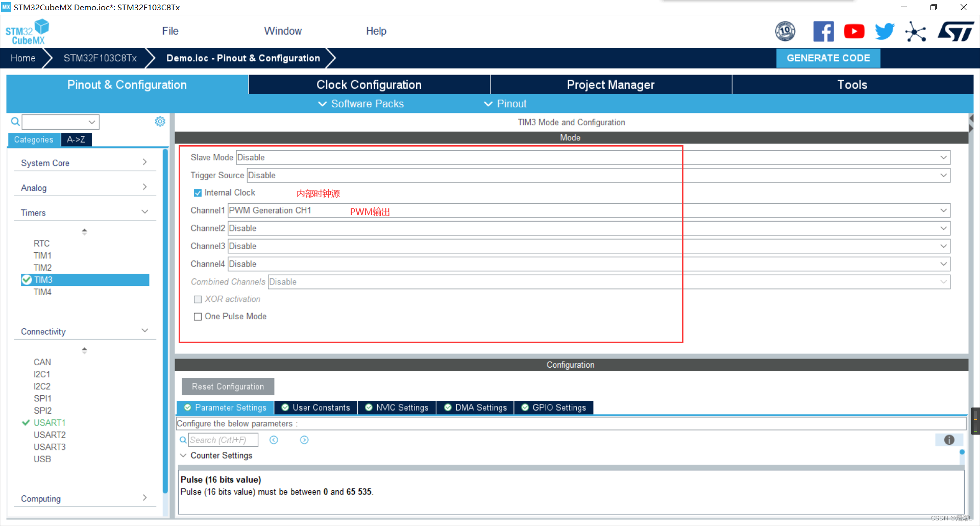The width and height of the screenshot is (980, 526).
Task: Open the category settings gear icon
Action: pos(160,122)
